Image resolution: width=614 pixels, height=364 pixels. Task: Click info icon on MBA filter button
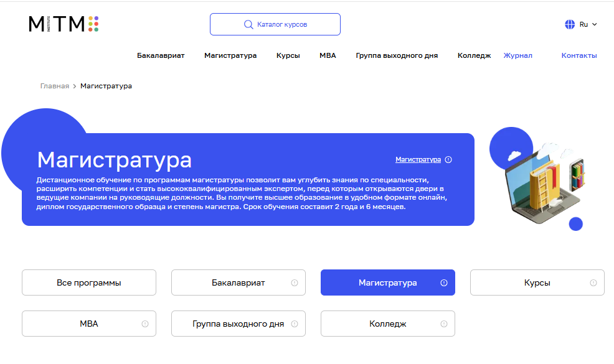pos(145,324)
